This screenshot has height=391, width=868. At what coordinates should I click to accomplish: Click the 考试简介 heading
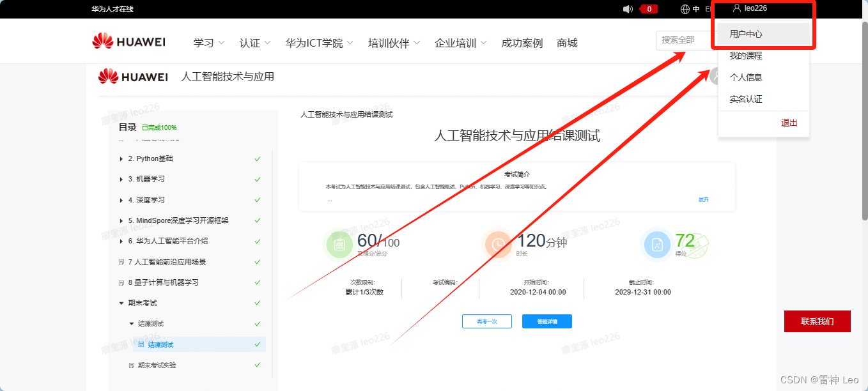coord(516,174)
